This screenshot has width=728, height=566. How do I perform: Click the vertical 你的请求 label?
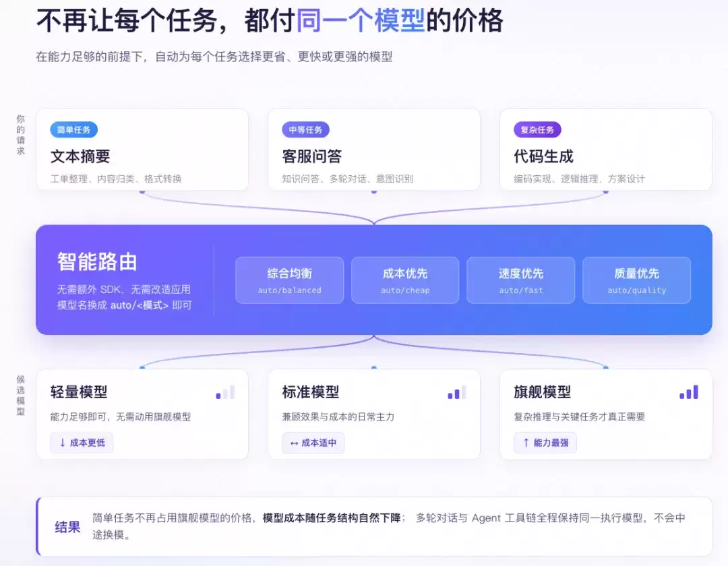pyautogui.click(x=21, y=135)
